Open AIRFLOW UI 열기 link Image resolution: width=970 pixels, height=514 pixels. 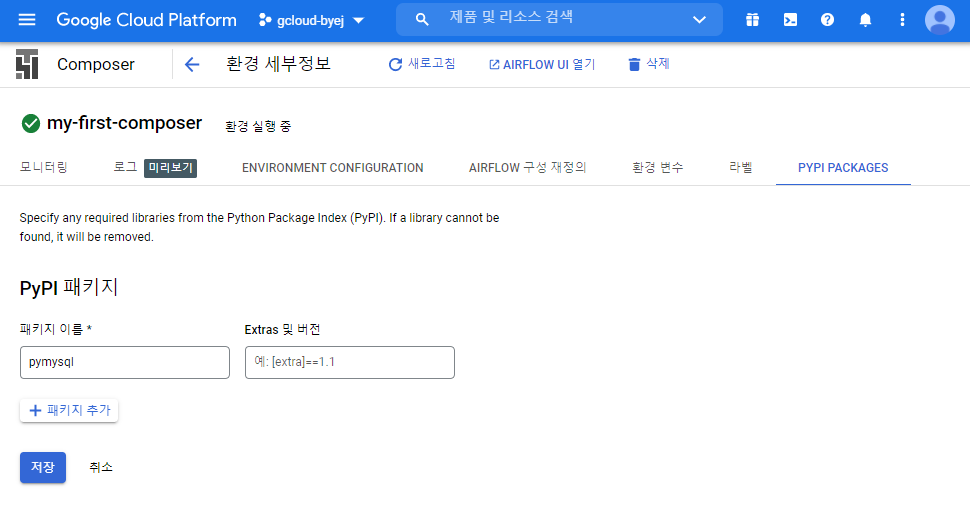pos(542,64)
